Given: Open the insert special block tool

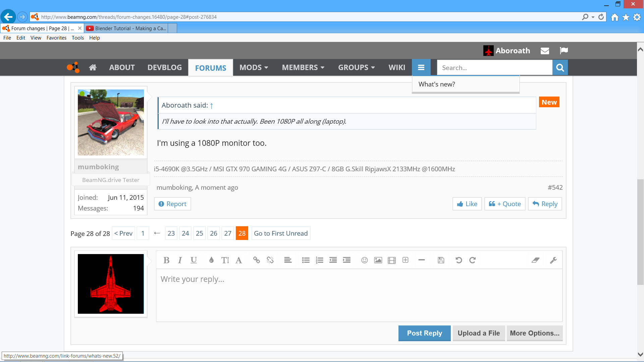Looking at the screenshot, I should pyautogui.click(x=406, y=260).
